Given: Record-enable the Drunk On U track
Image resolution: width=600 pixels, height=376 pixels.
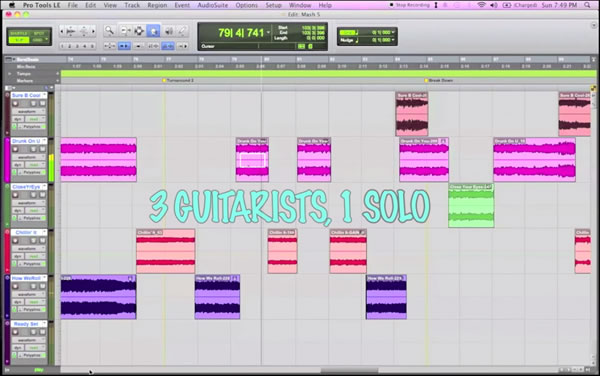Looking at the screenshot, I should [15, 149].
